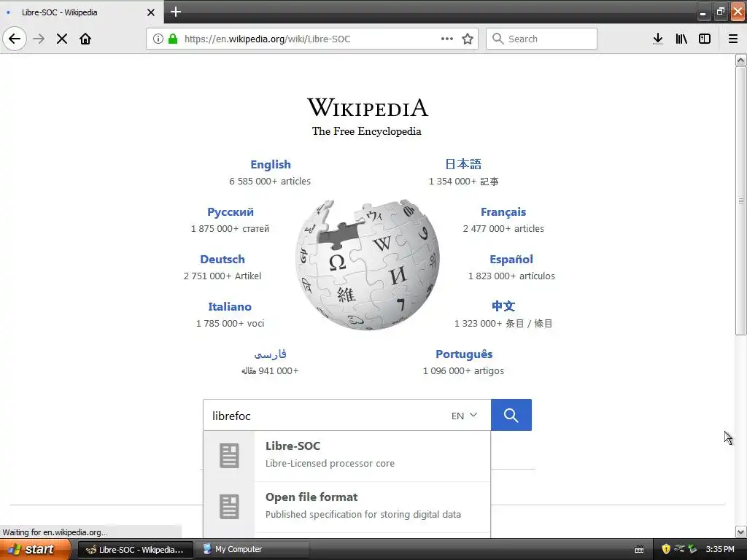Open the Persian فارسی Wikipedia link

[x=270, y=354]
